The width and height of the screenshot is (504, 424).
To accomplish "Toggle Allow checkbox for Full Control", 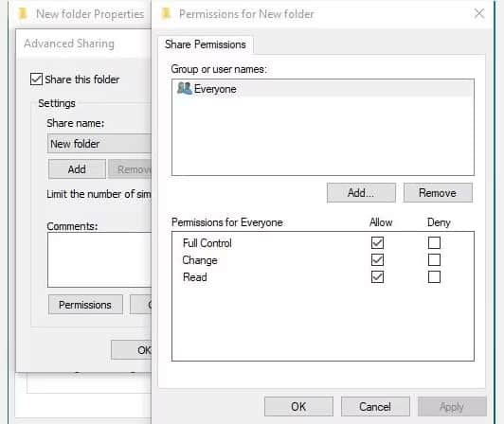I will pyautogui.click(x=377, y=243).
